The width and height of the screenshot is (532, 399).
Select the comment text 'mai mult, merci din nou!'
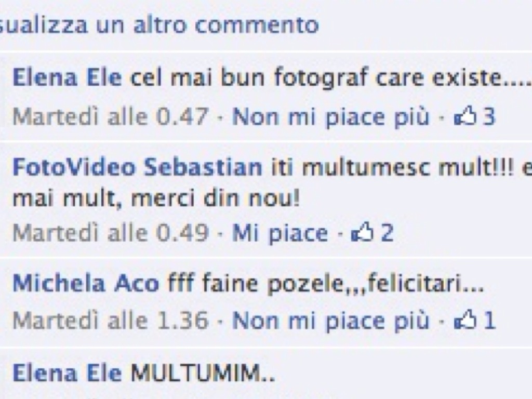156,199
